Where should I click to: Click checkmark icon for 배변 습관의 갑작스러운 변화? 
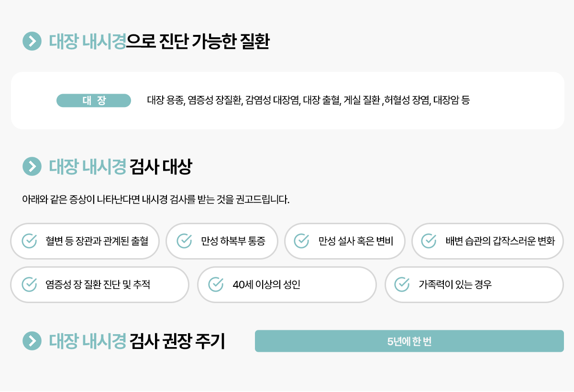[x=429, y=241]
